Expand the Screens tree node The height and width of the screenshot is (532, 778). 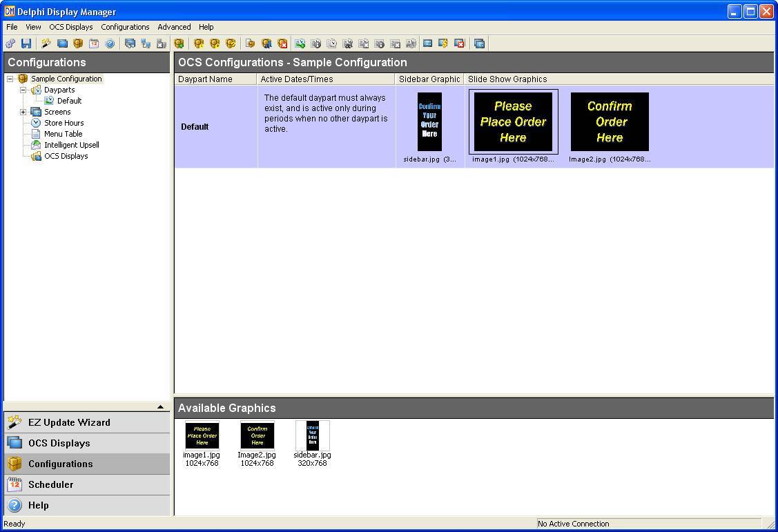(22, 112)
